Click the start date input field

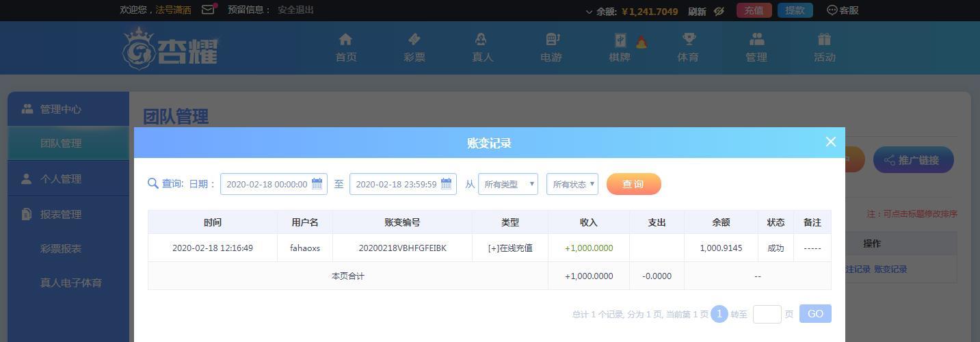click(x=274, y=184)
